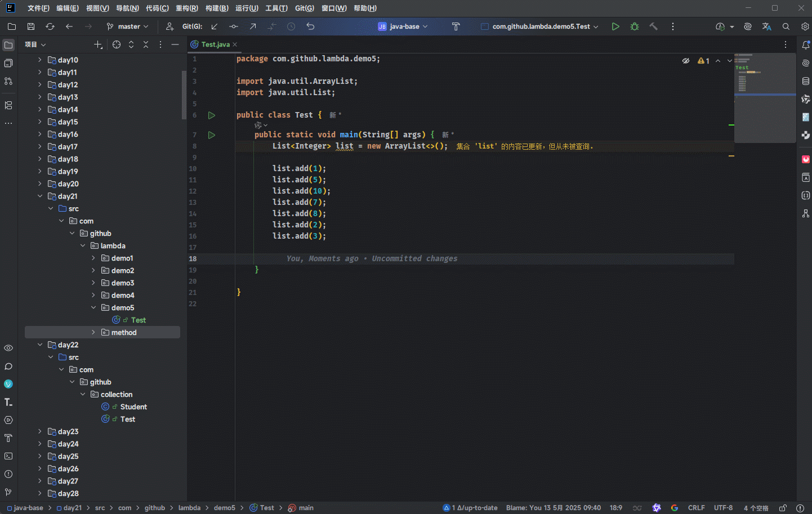Open the Search Everywhere magnifier
This screenshot has height=514, width=812.
click(786, 26)
